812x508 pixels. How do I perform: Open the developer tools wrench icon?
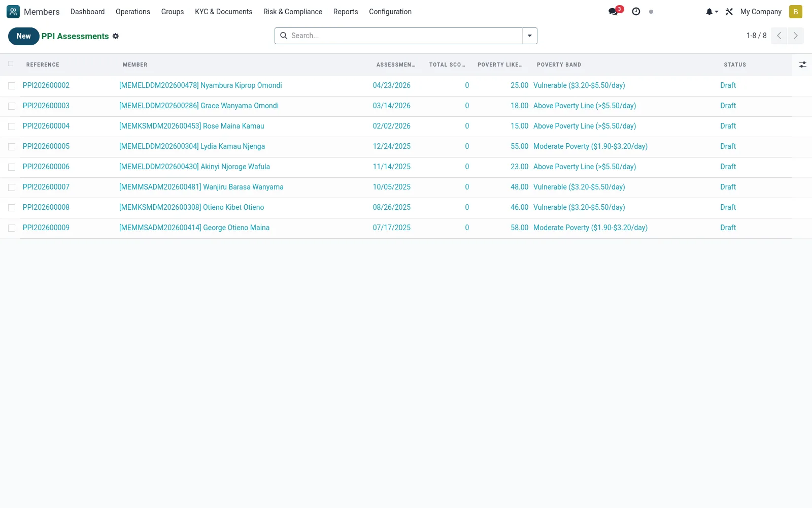729,12
